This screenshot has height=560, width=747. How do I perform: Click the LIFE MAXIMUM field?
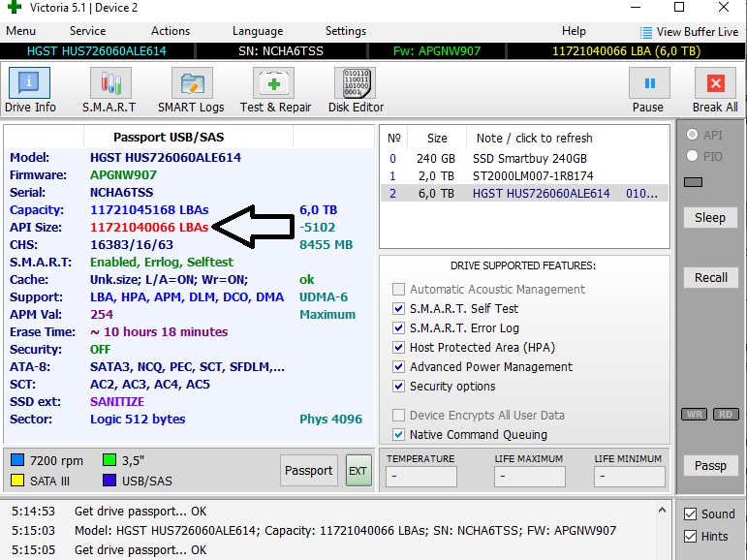tap(530, 476)
